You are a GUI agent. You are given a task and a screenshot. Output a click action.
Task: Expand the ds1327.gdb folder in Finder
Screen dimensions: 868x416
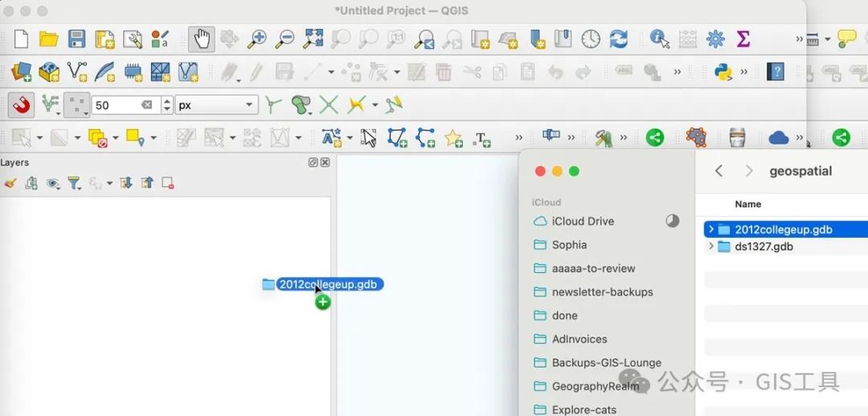[711, 247]
